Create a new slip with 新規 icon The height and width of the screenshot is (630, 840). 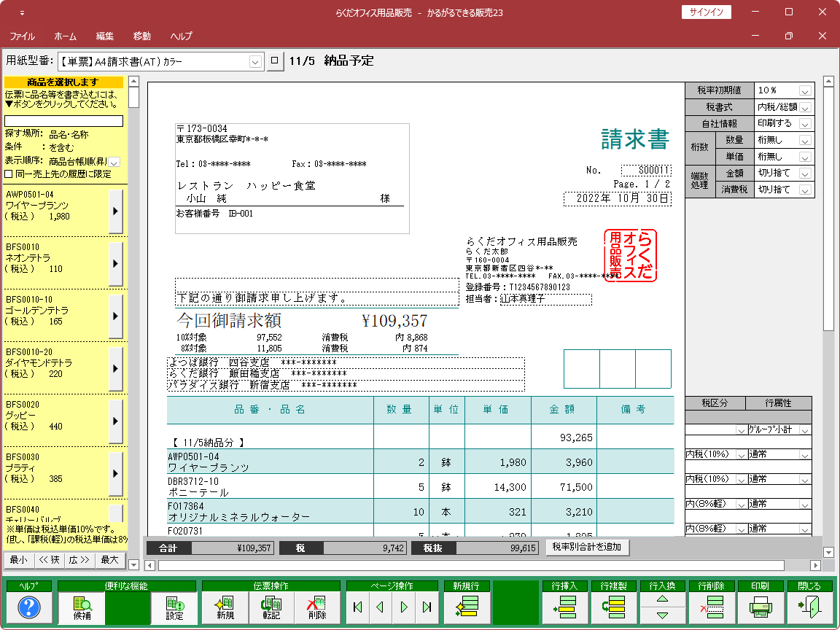225,607
